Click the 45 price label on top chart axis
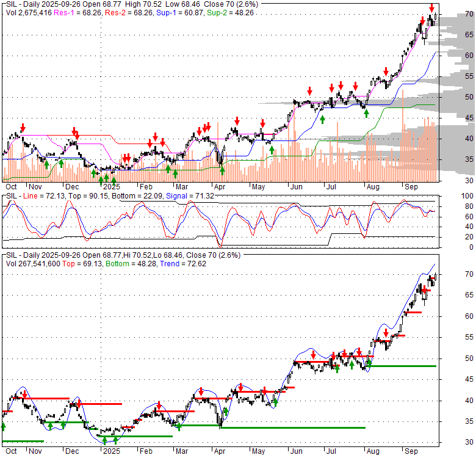 click(469, 117)
